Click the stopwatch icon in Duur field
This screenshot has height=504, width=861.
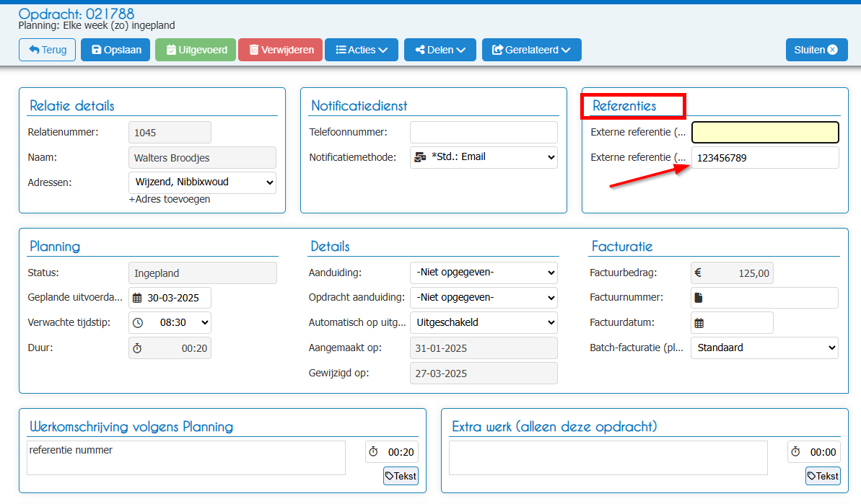pos(137,348)
